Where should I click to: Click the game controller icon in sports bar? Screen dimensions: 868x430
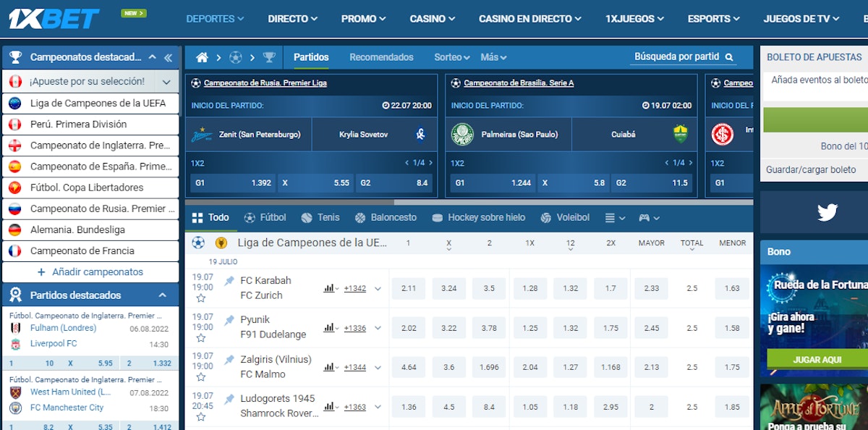point(644,218)
